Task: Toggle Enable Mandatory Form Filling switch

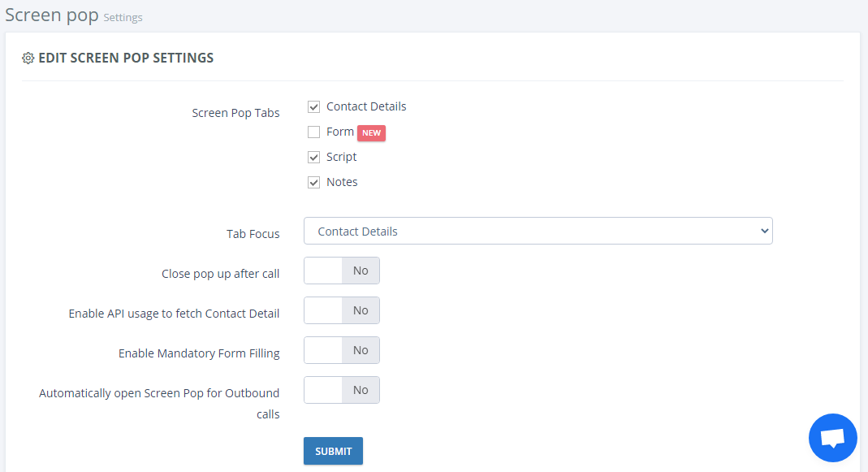Action: [x=342, y=350]
